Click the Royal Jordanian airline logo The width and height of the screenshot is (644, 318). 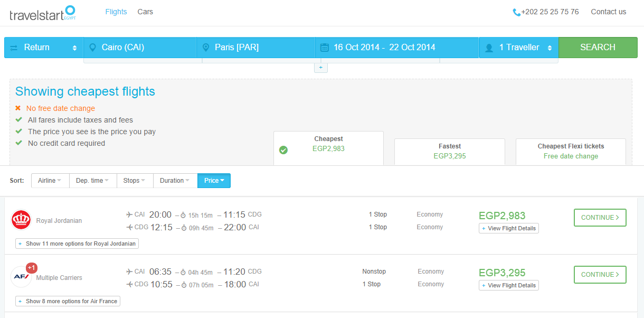pyautogui.click(x=21, y=220)
